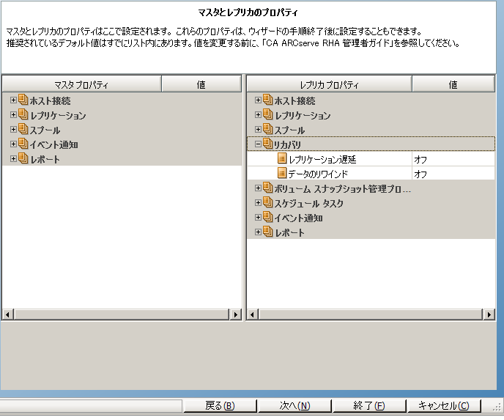Click master pane left scroll arrow

coord(8,314)
